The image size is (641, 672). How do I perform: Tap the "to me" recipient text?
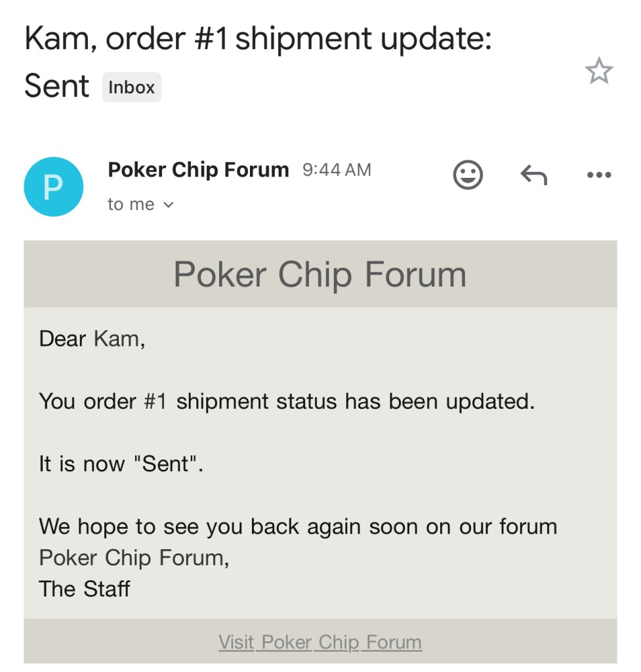pyautogui.click(x=131, y=205)
